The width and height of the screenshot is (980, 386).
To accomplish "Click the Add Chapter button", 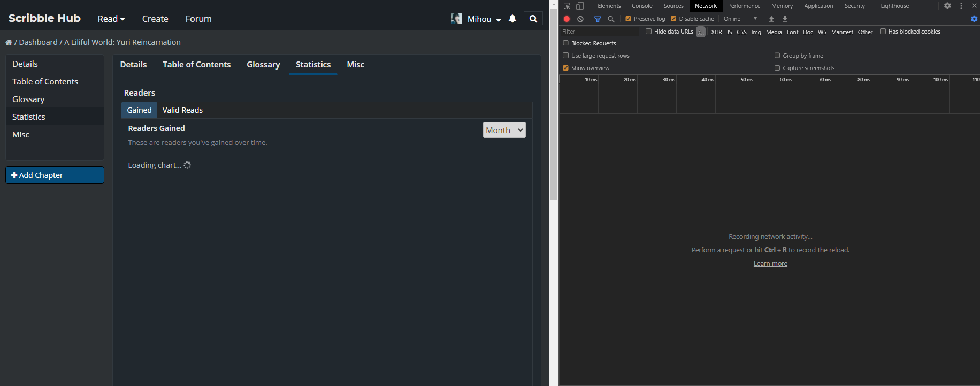I will tap(55, 175).
